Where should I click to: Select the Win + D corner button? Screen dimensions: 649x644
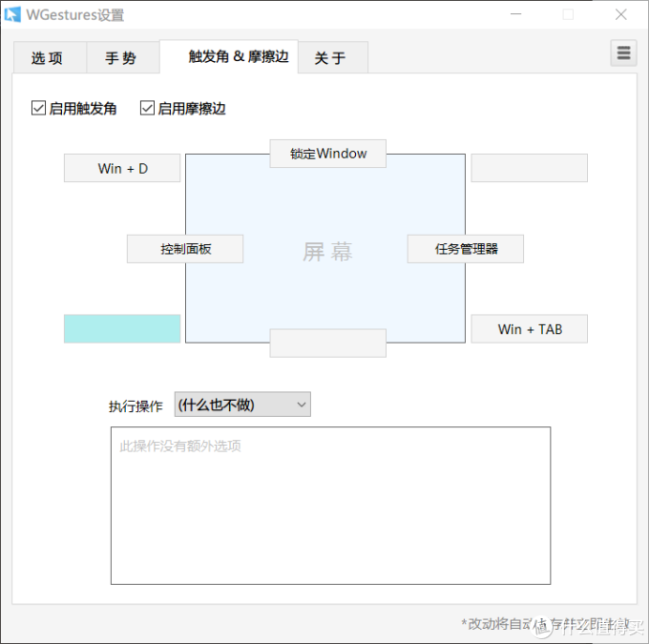[x=122, y=168]
